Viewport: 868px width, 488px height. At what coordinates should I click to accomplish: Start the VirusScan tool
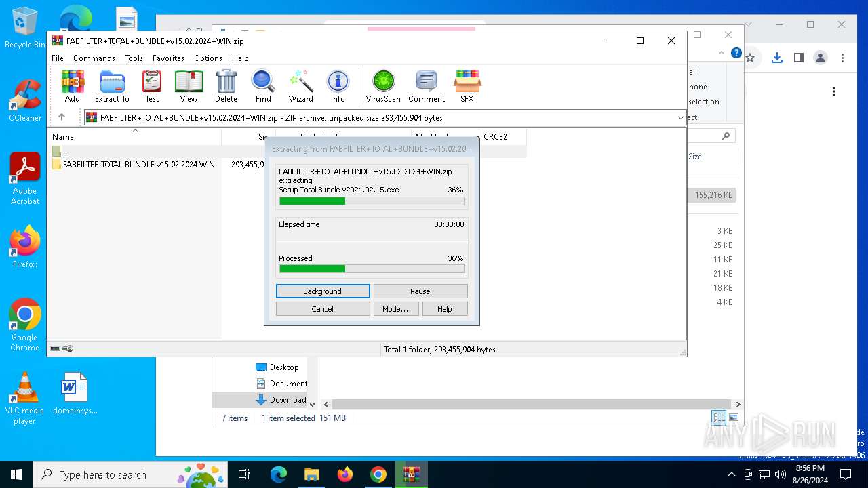pyautogui.click(x=383, y=86)
